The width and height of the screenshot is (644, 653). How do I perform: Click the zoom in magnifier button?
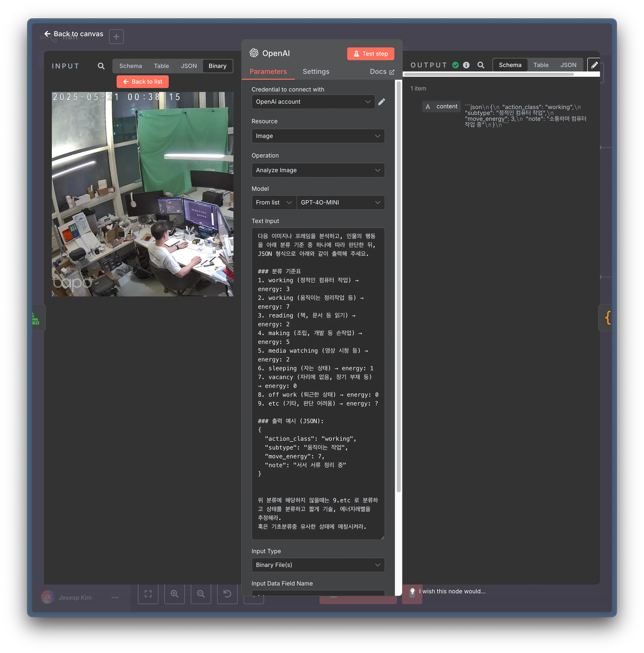[174, 594]
